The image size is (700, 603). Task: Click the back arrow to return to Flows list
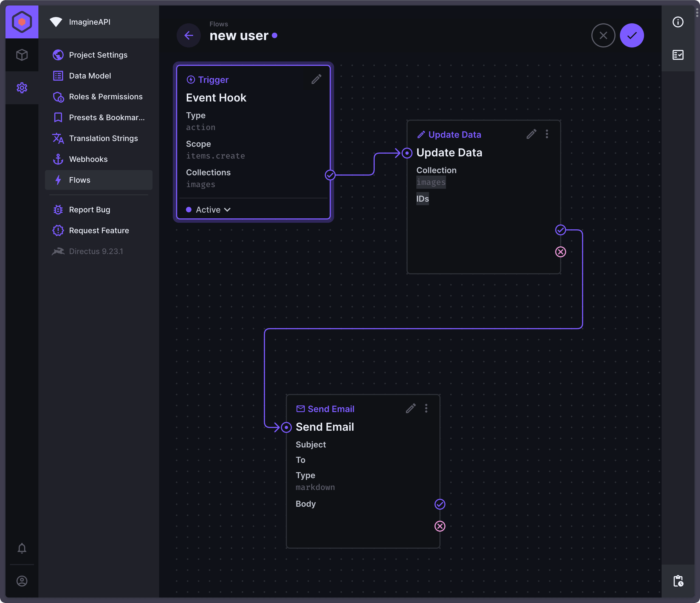tap(189, 35)
